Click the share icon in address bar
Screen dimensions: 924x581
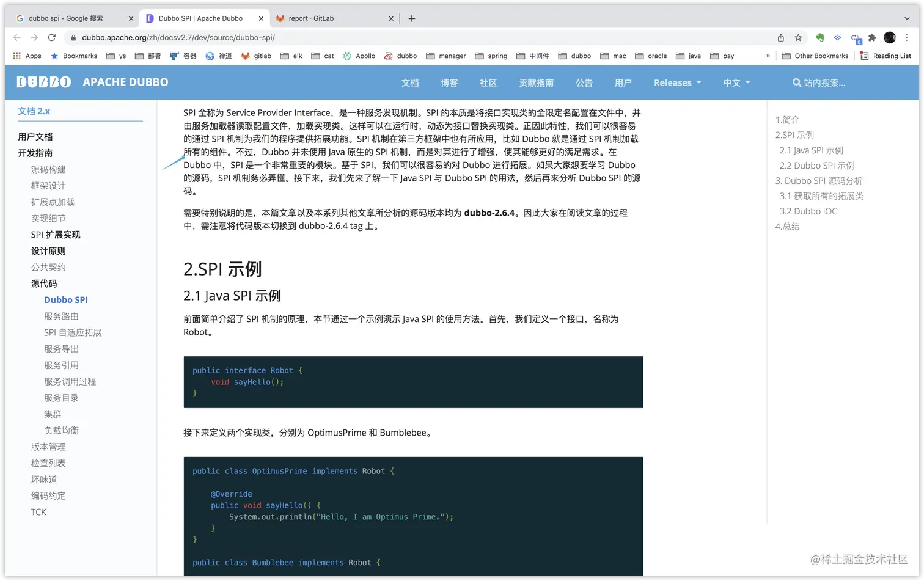pyautogui.click(x=781, y=38)
